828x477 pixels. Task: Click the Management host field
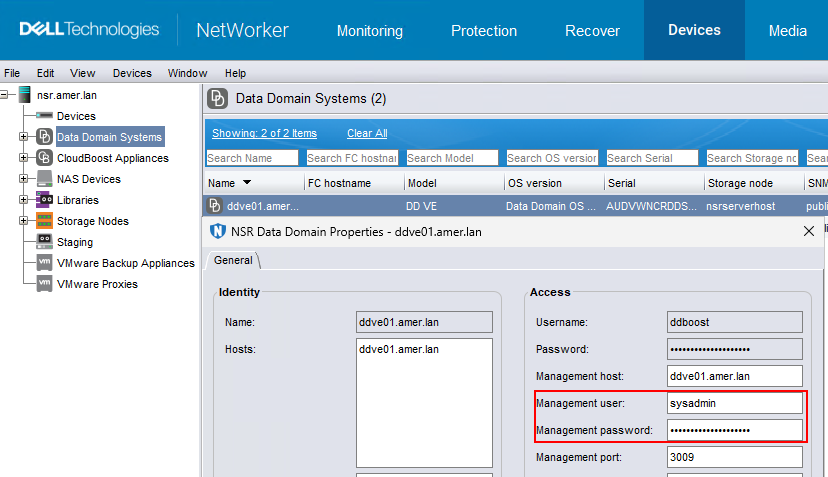(735, 376)
